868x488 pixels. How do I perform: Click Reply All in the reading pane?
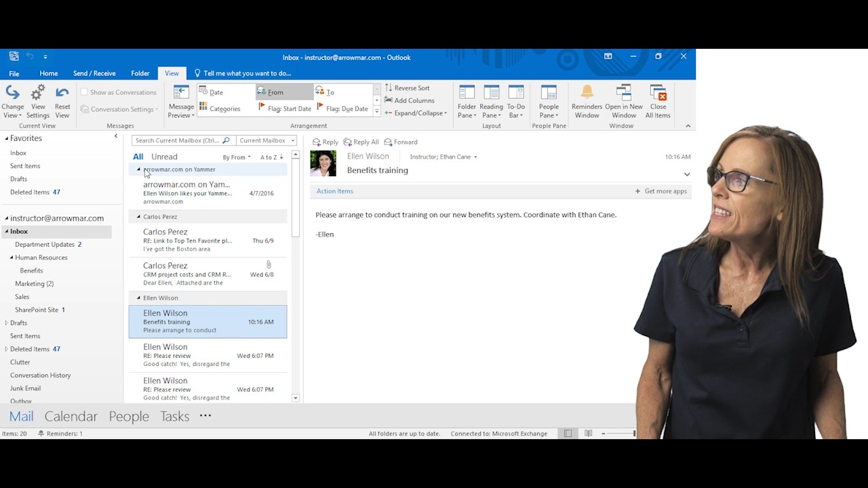tap(361, 142)
